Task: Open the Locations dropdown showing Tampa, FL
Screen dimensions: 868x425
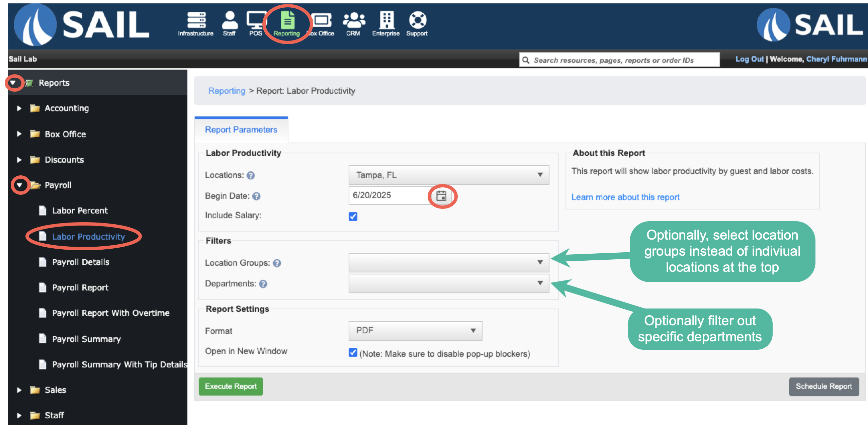Action: pyautogui.click(x=448, y=175)
